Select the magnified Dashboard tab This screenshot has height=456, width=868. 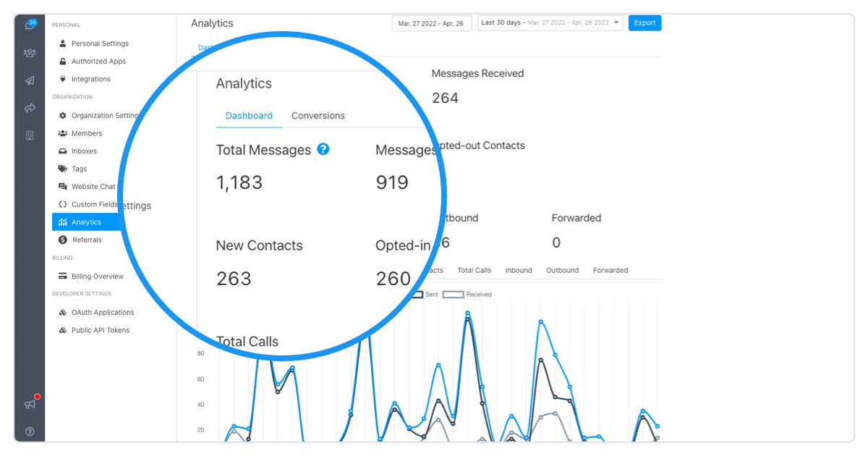(249, 116)
